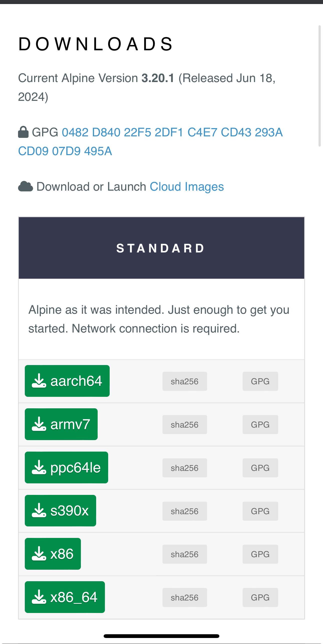Download the aarch64 standard image
This screenshot has width=323, height=644.
coord(67,381)
